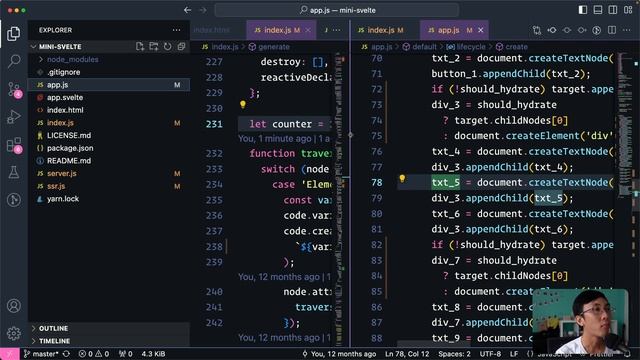This screenshot has height=360, width=640.
Task: Toggle primary sidebar layout button
Action: tap(583, 10)
